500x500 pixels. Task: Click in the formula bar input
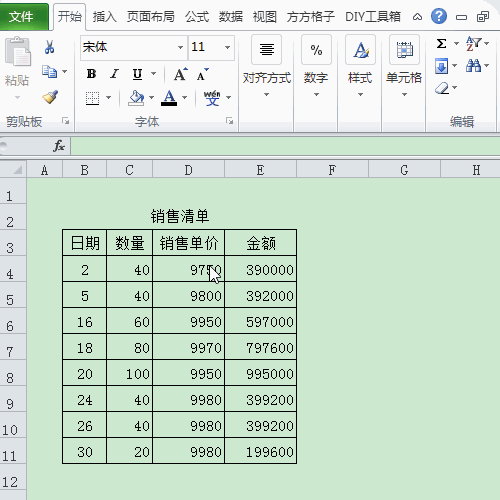point(285,146)
